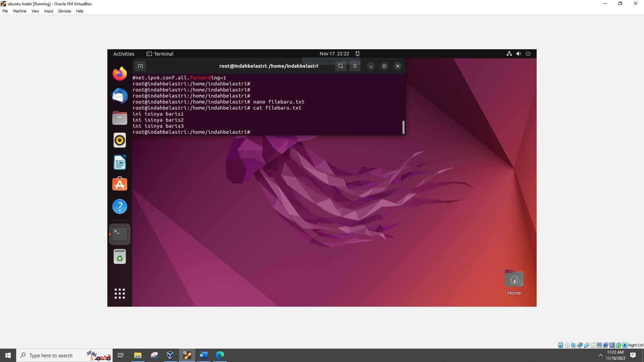Screen dimensions: 644x362
Task: Click the Terminal icon in dock
Action: coord(120,234)
